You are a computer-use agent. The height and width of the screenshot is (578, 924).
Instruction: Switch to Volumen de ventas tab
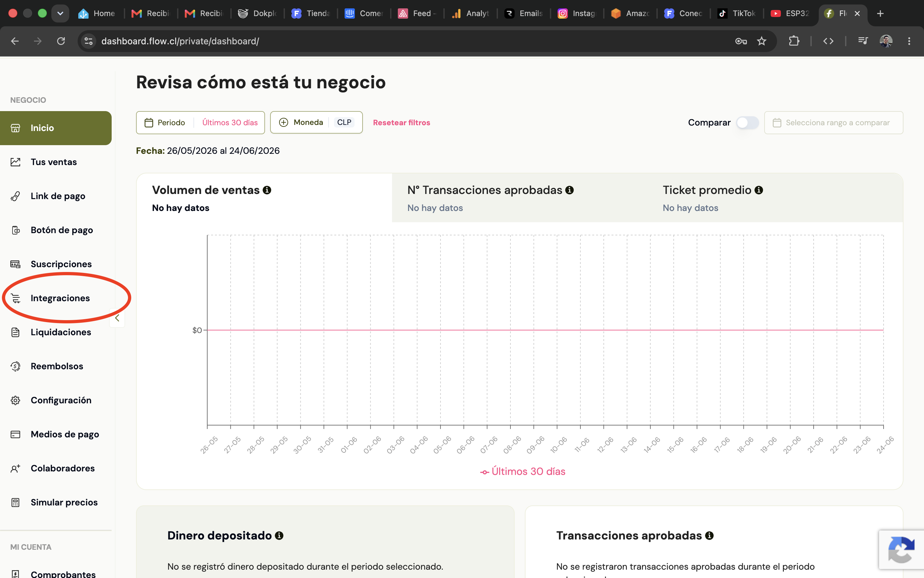coord(264,198)
